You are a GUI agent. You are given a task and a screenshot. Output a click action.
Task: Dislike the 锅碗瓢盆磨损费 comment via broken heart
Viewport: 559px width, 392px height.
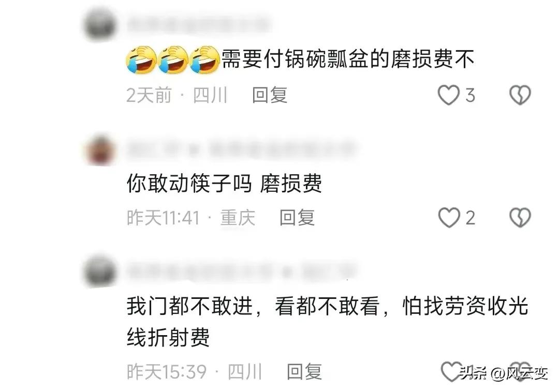(520, 95)
